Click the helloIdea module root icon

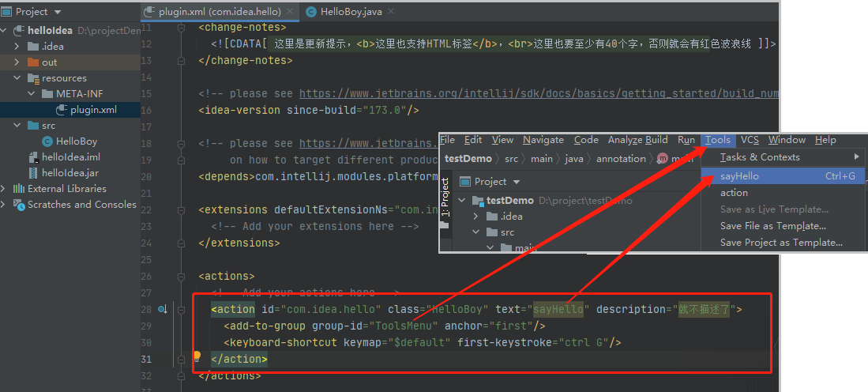[20, 31]
